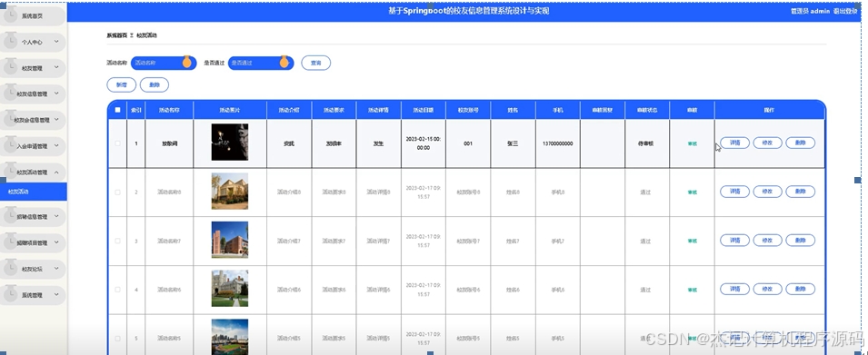Click the orange icon in 是否通过 field

[284, 62]
